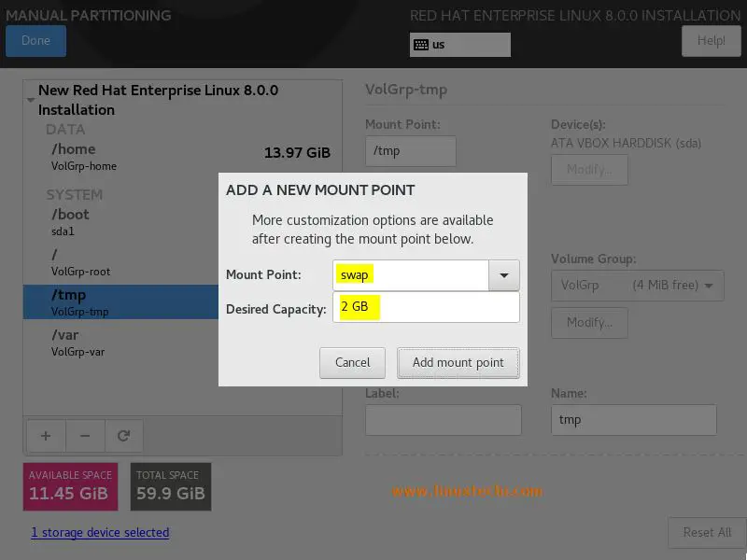
Task: Click the TOTAL SPACE 59.9 GiB box
Action: [171, 486]
